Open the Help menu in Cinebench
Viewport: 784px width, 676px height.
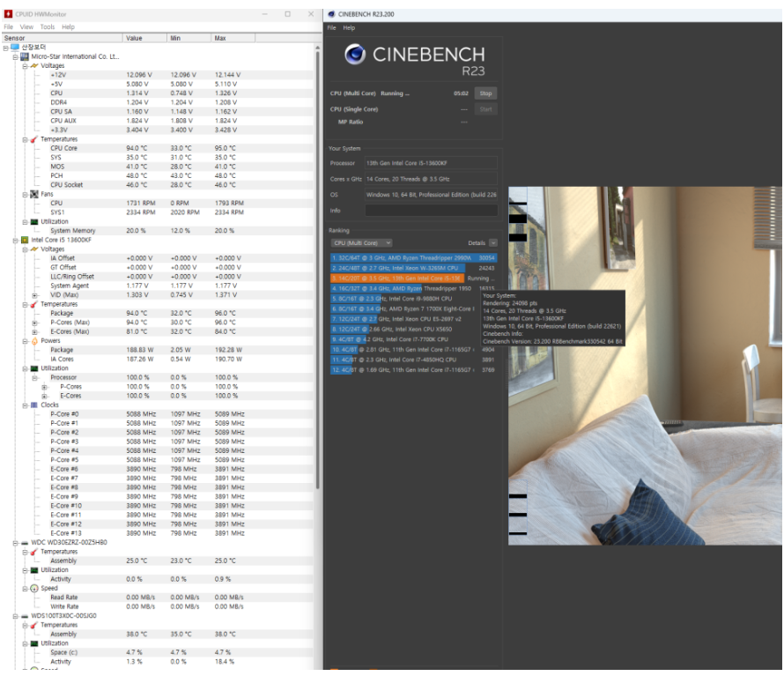tap(349, 28)
